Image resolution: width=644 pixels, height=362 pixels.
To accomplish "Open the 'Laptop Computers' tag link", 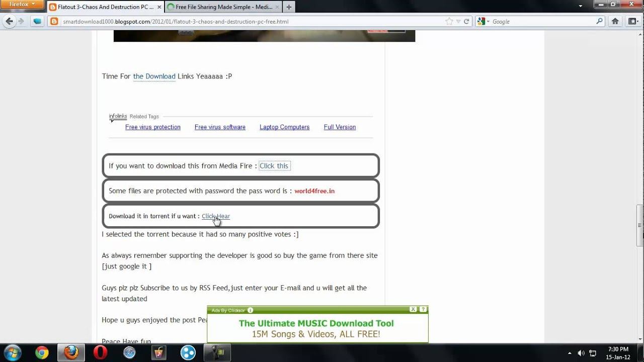I will click(x=284, y=127).
